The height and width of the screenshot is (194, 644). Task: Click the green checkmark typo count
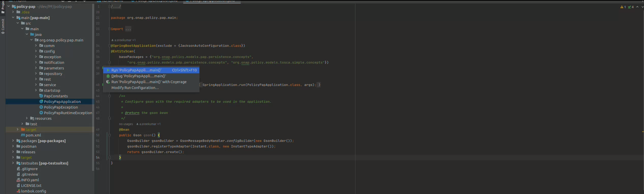click(631, 7)
